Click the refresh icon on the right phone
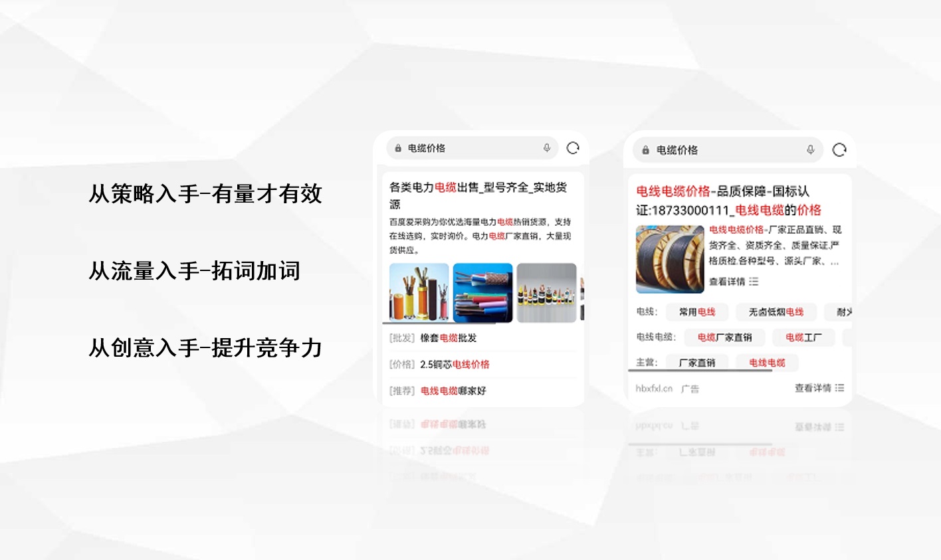 [839, 149]
